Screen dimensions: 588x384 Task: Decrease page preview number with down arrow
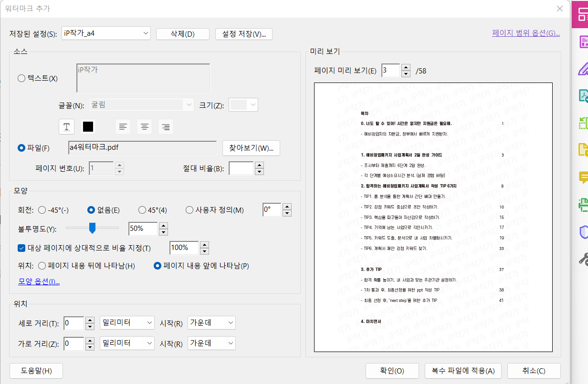406,74
